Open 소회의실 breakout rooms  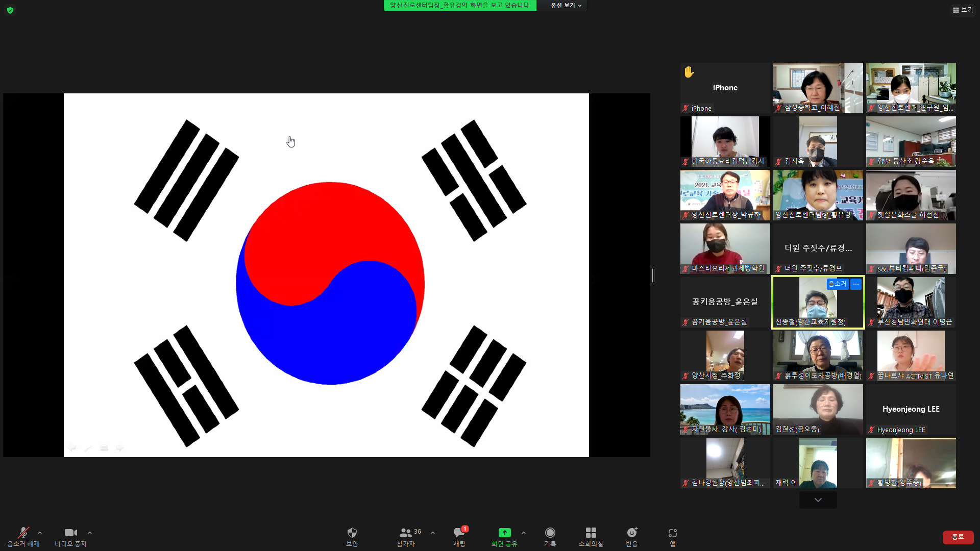(x=591, y=537)
